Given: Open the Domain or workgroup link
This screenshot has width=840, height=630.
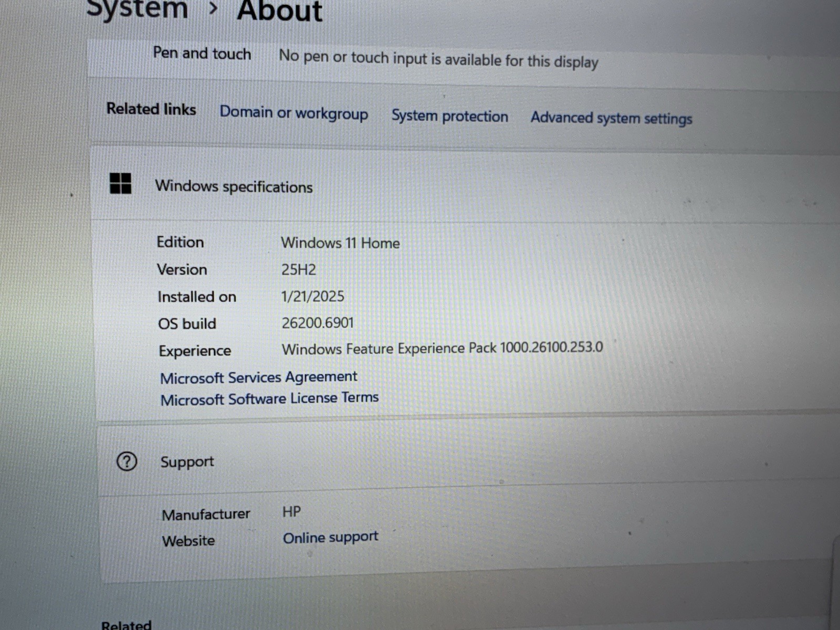Looking at the screenshot, I should click(x=294, y=113).
